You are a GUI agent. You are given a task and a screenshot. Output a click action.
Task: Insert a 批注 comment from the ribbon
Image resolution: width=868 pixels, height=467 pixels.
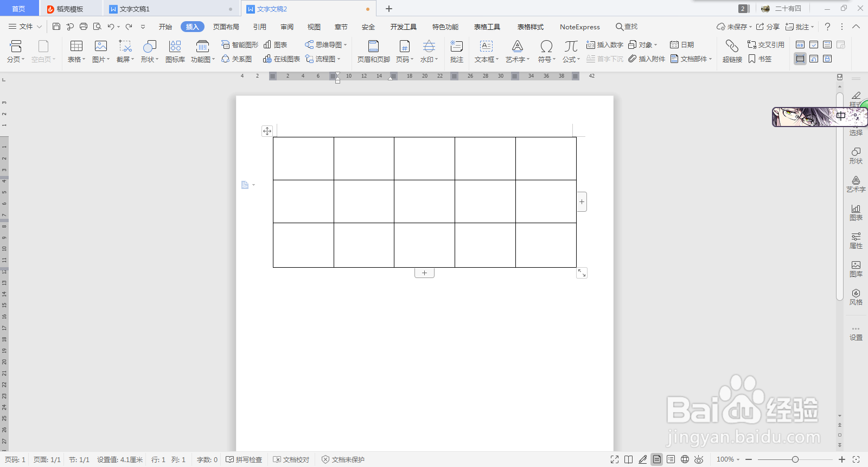[457, 52]
